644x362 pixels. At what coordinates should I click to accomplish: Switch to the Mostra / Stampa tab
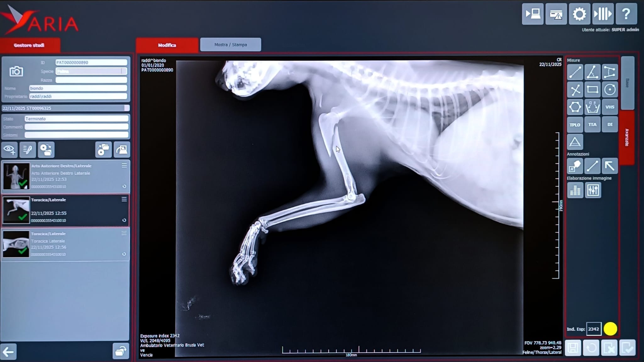(x=230, y=45)
